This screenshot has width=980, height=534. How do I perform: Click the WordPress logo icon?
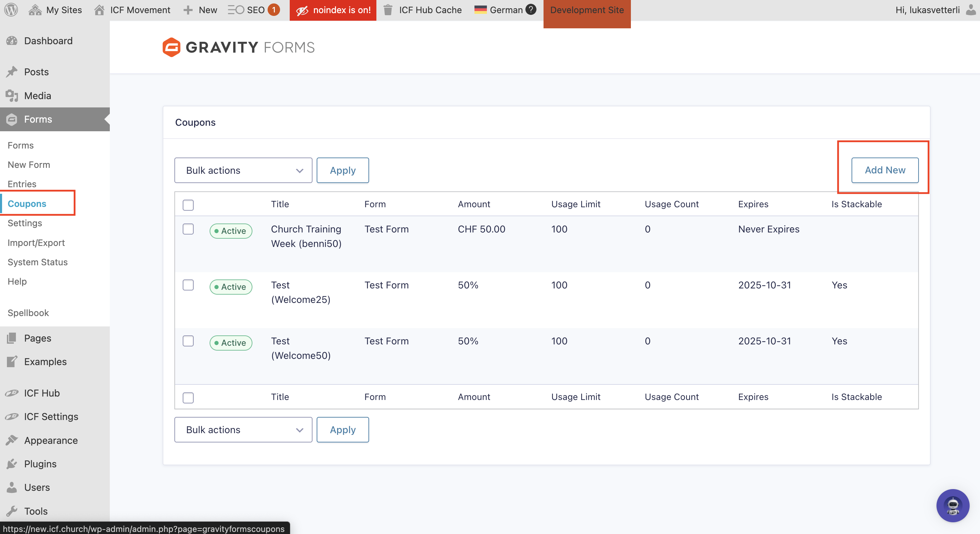coord(11,10)
